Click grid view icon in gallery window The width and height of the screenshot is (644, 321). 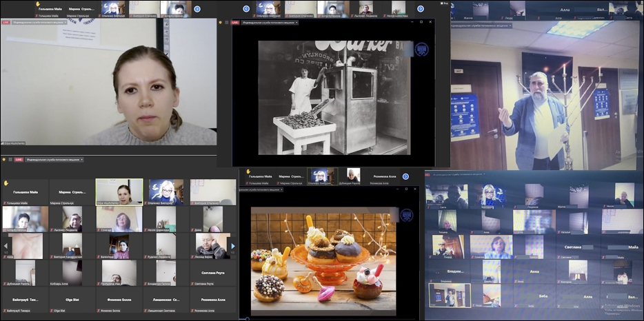click(10, 159)
